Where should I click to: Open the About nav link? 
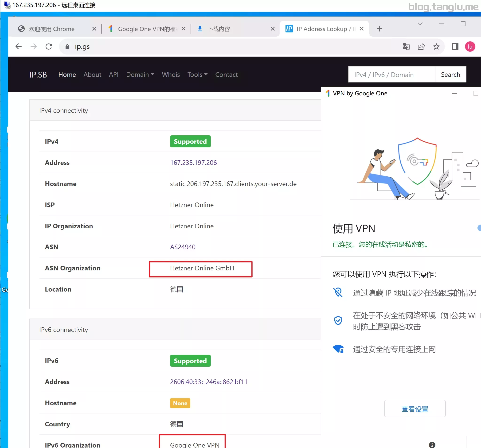[92, 74]
